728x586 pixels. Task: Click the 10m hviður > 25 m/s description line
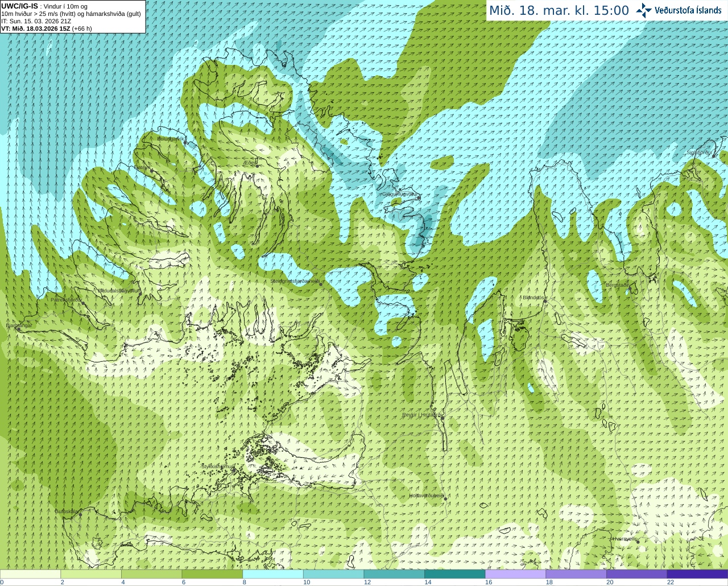[71, 14]
